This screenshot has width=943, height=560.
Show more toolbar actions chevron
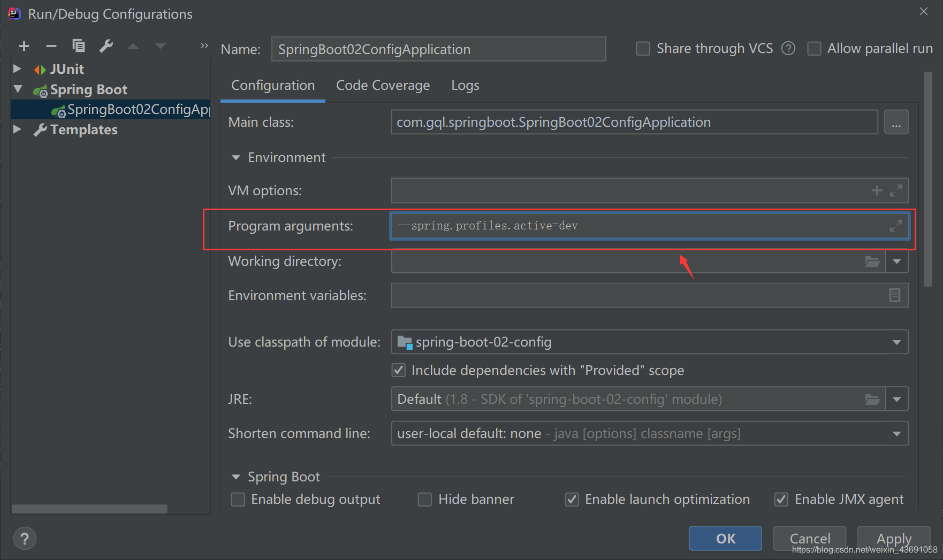click(204, 46)
